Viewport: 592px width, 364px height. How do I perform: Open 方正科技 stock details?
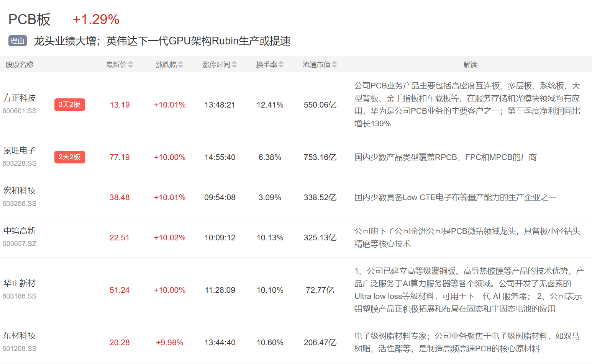point(20,98)
